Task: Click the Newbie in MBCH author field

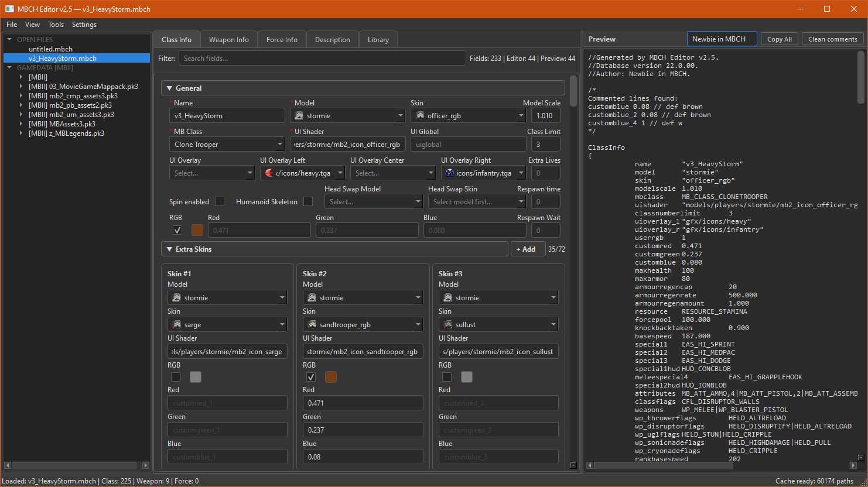Action: 722,39
